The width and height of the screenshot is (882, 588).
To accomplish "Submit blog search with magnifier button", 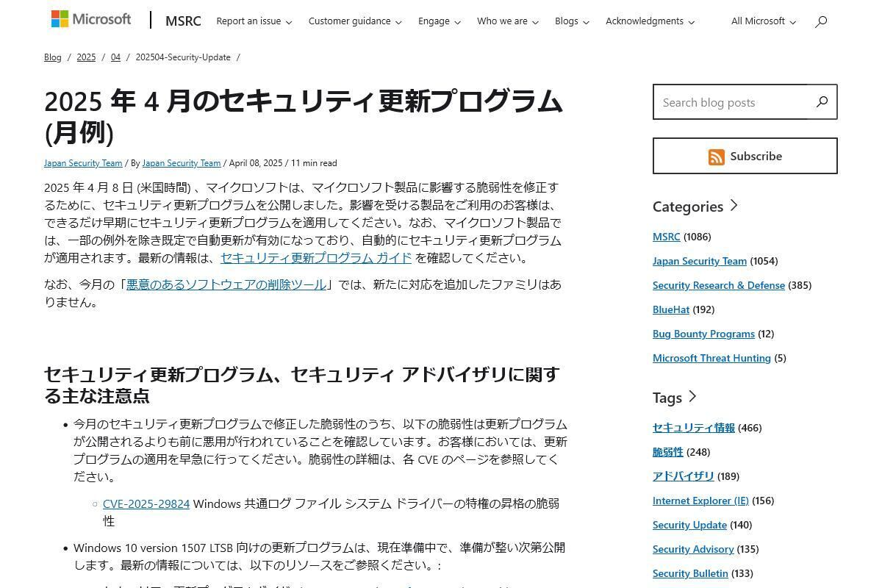I will 822,102.
